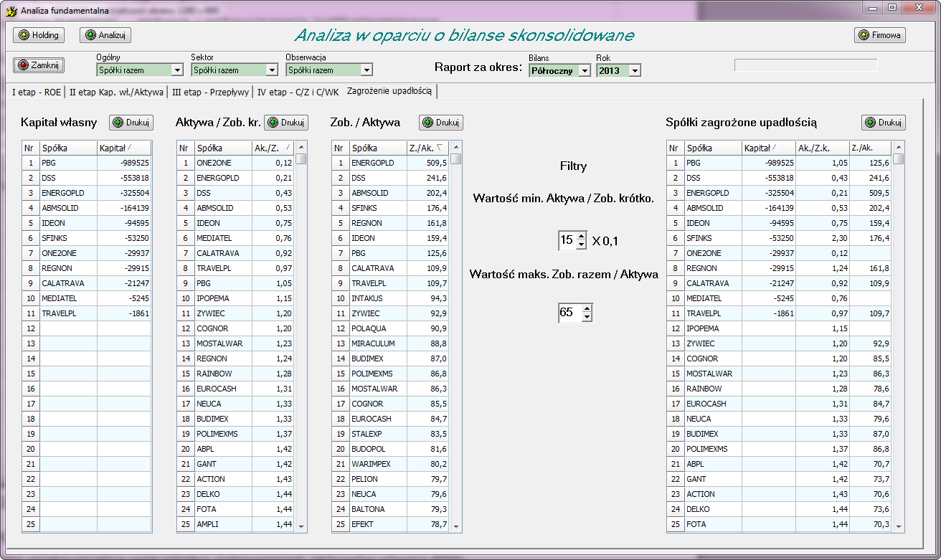Screen dimensions: 941x560
Task: Select PBG row in Kapitał własny table
Action: click(87, 163)
